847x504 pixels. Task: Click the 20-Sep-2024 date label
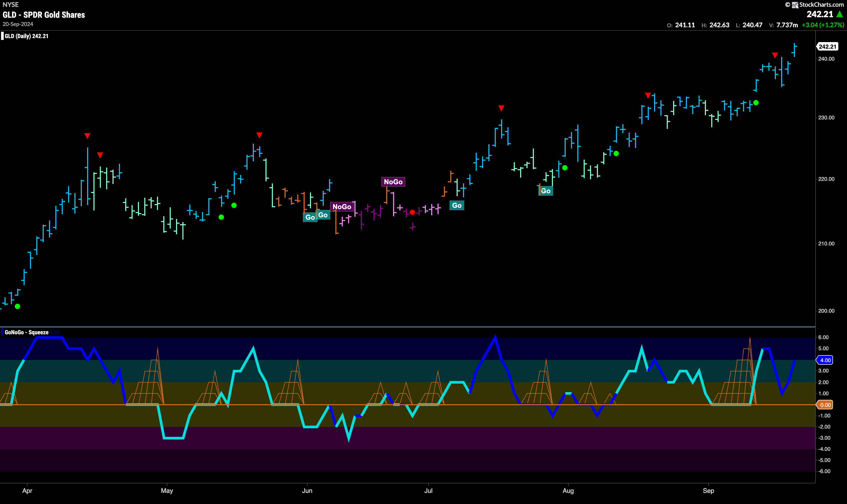click(x=18, y=24)
